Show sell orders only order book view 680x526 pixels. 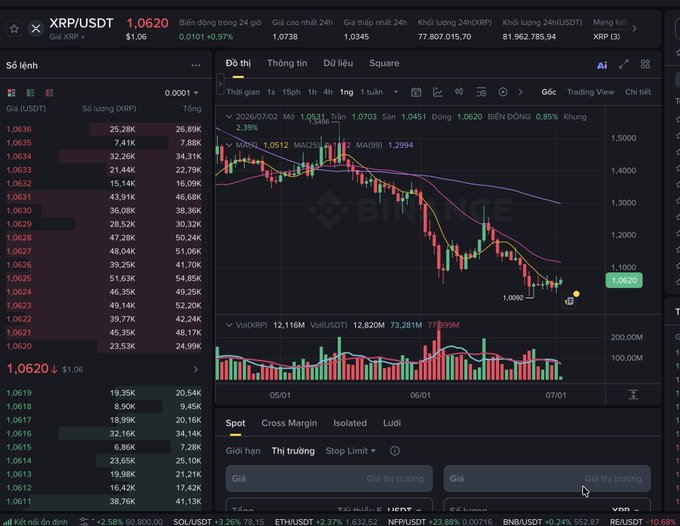49,93
